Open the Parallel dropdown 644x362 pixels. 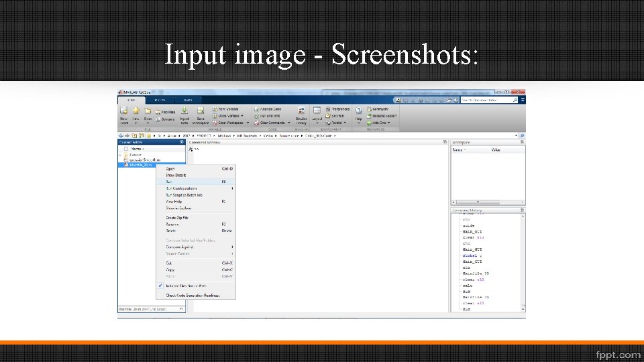click(x=345, y=123)
